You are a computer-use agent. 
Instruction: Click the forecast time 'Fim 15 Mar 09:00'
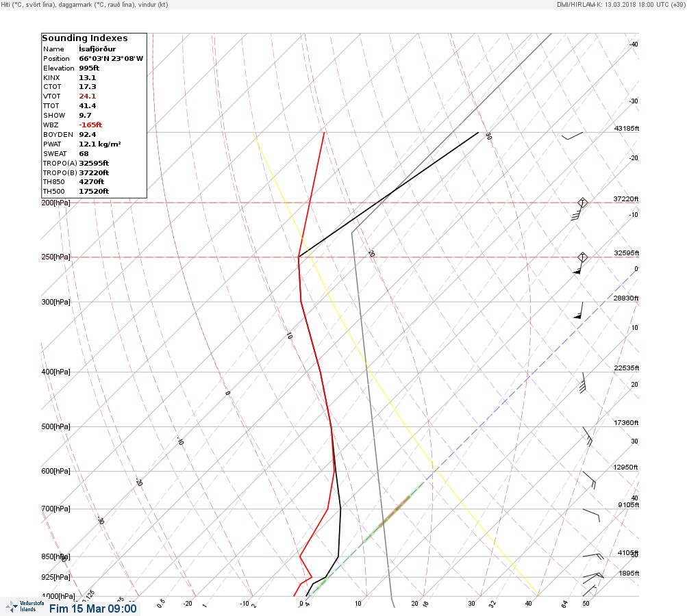click(x=93, y=608)
